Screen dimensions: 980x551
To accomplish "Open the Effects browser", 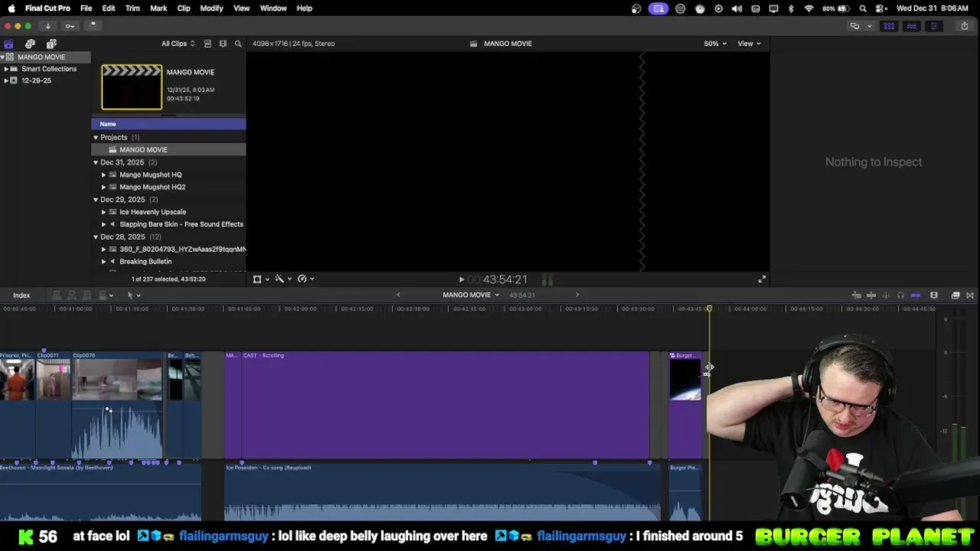I will pos(955,295).
